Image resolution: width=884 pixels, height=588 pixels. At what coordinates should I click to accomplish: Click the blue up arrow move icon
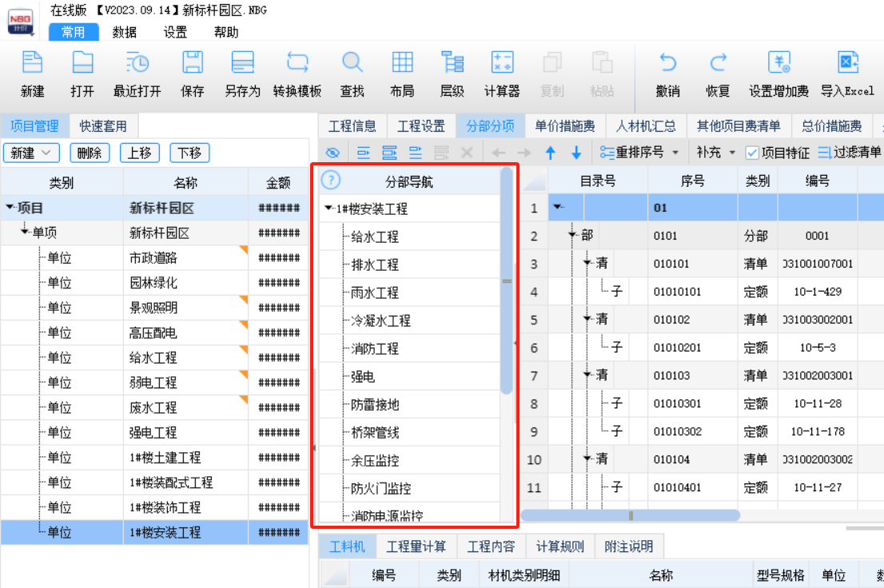551,153
